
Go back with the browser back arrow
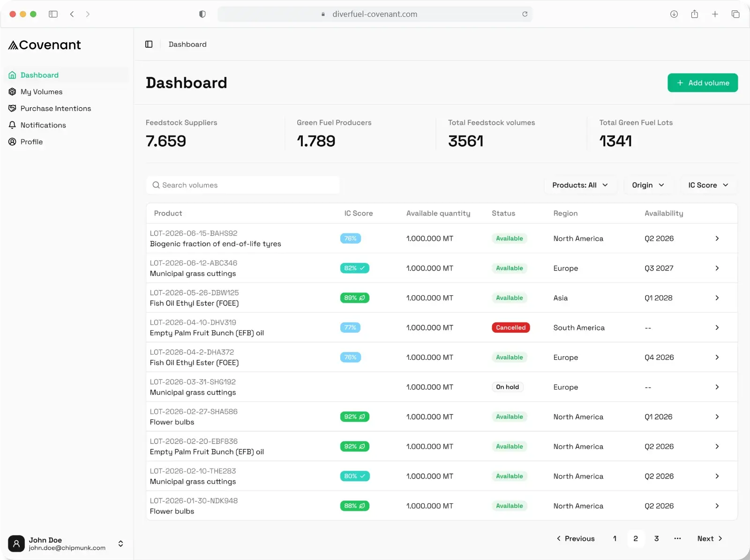[72, 14]
